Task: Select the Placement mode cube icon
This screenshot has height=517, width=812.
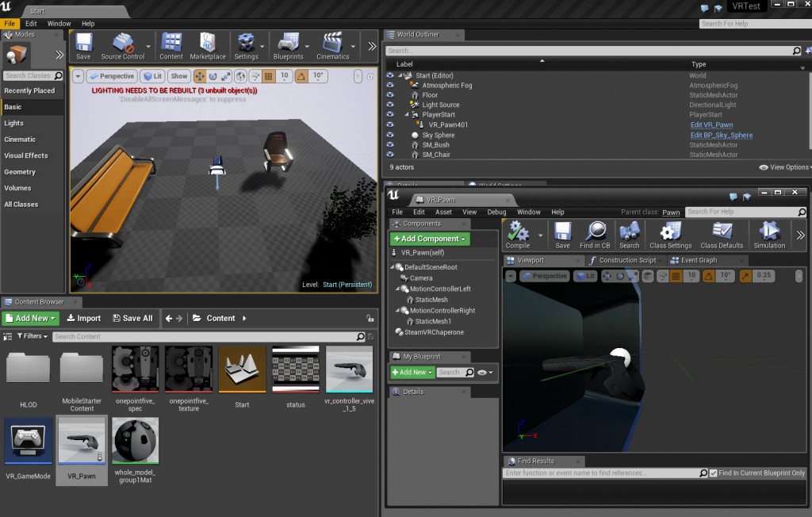Action: pos(17,55)
